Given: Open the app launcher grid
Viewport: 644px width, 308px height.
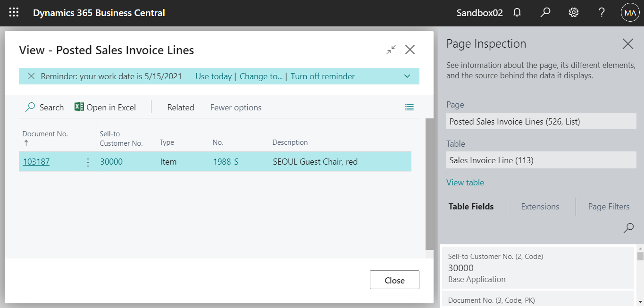Looking at the screenshot, I should pyautogui.click(x=13, y=12).
